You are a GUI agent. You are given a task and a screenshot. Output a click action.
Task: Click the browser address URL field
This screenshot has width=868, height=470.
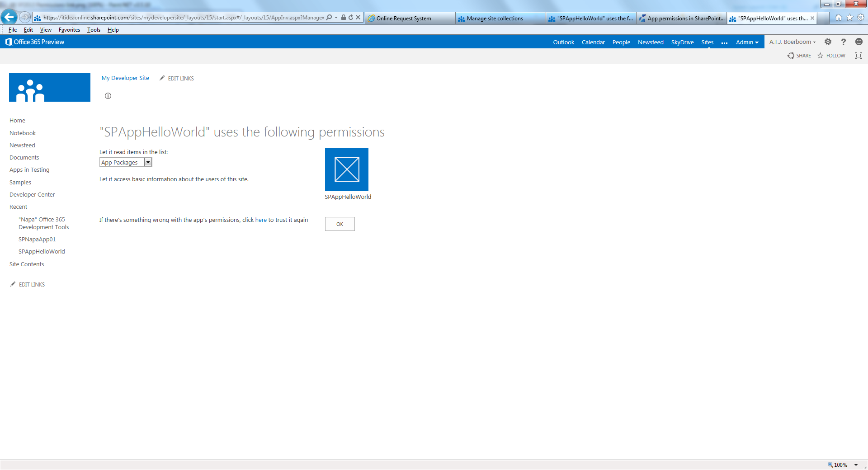coord(183,17)
